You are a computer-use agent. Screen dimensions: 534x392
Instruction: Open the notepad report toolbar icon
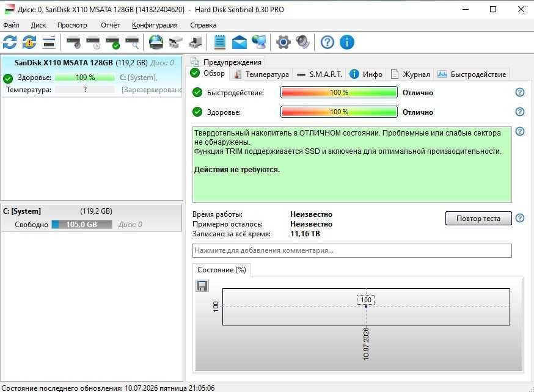point(220,42)
